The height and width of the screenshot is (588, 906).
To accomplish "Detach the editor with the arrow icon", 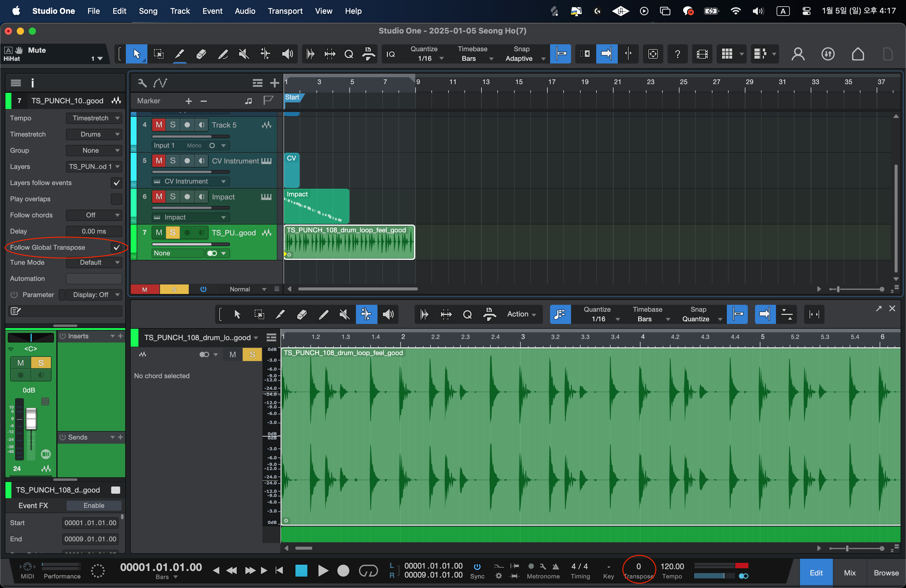I will pyautogui.click(x=878, y=308).
